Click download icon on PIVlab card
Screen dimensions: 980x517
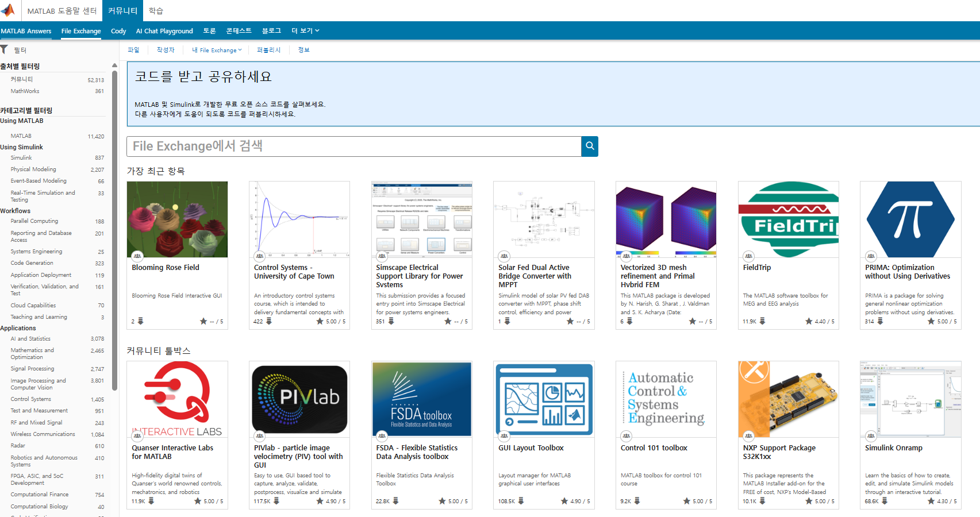(x=276, y=501)
